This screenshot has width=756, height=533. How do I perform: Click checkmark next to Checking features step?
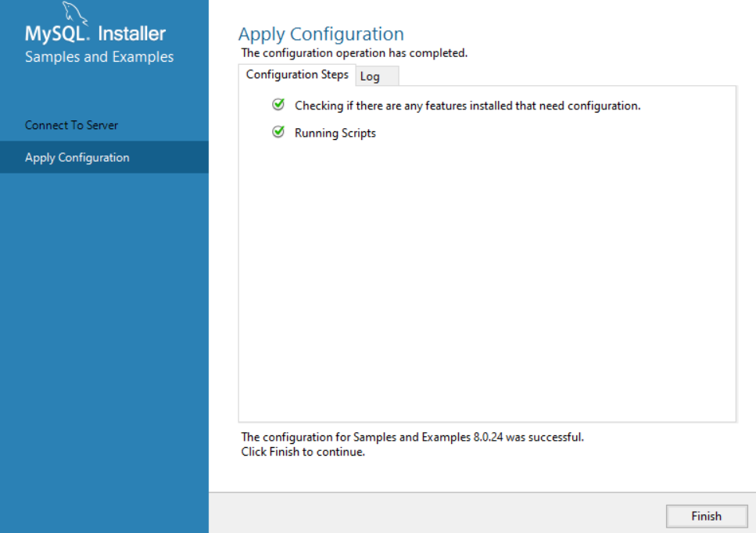(278, 104)
